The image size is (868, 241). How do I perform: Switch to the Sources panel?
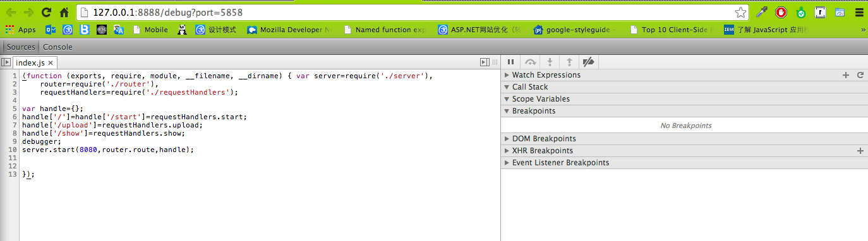(21, 47)
